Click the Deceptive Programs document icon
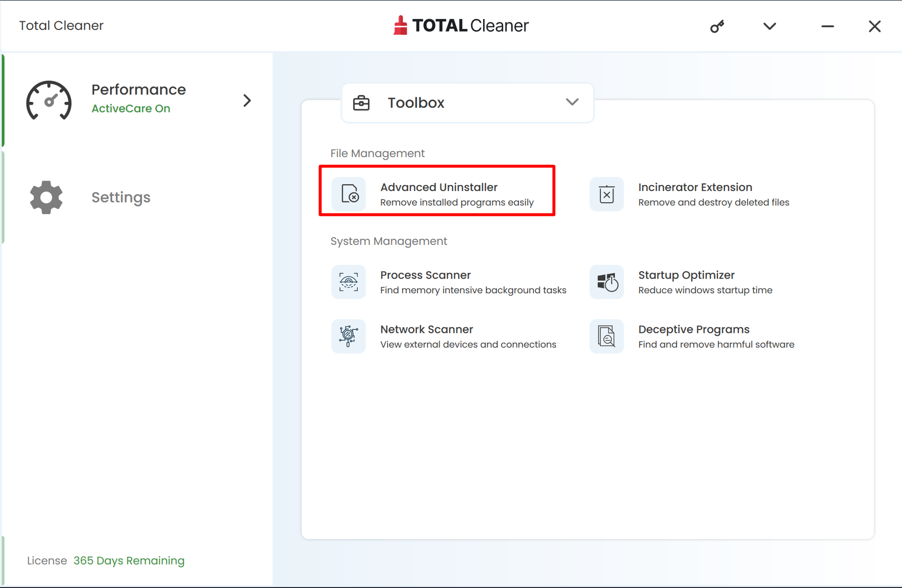902x588 pixels. point(607,336)
